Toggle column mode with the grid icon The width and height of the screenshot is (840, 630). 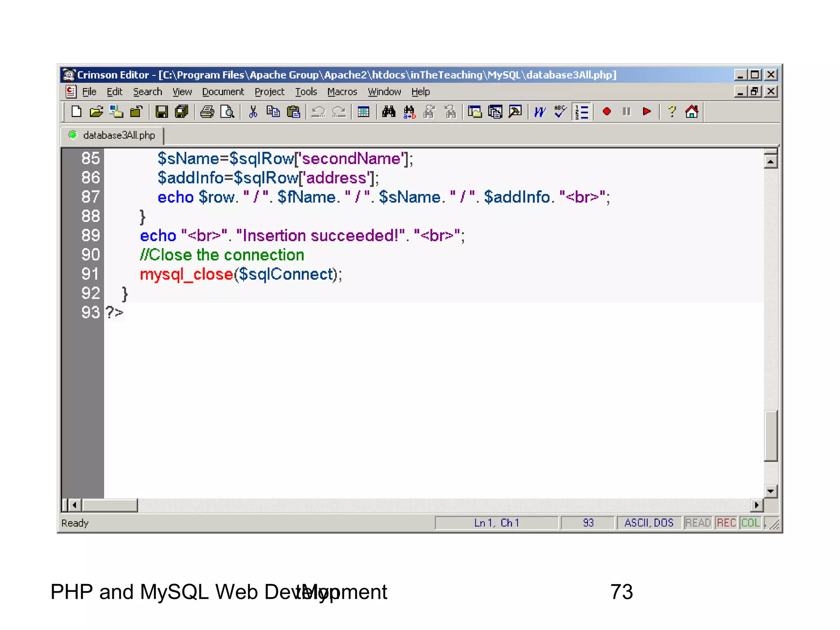pos(363,112)
